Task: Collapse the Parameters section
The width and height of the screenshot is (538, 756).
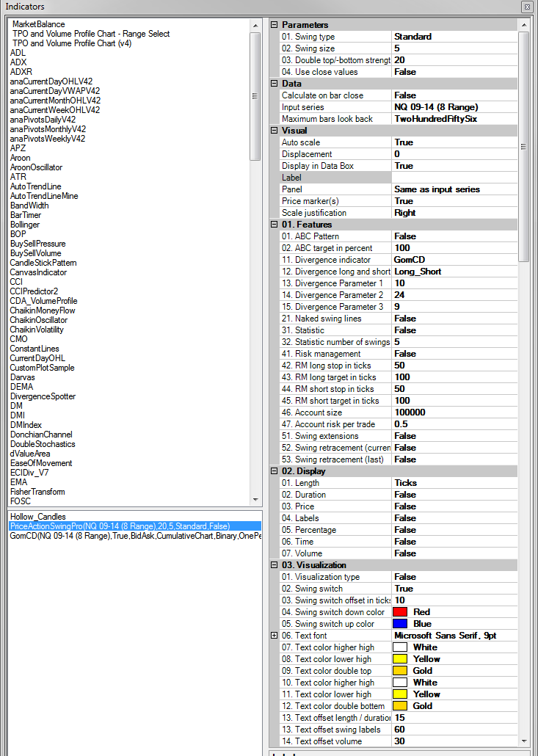Action: pyautogui.click(x=275, y=25)
